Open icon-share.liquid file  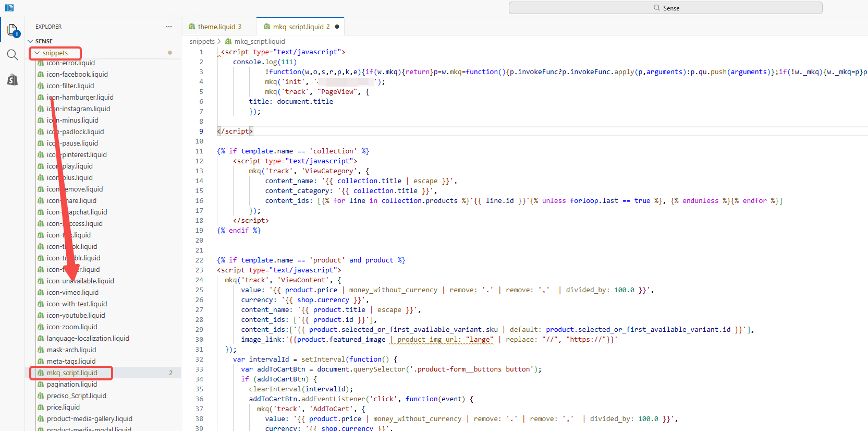click(x=71, y=201)
